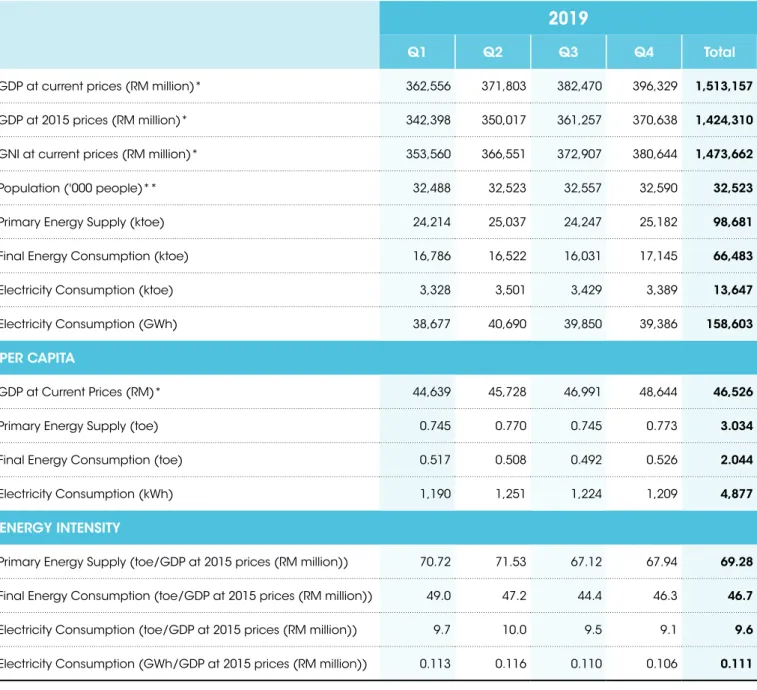757x690 pixels.
Task: Click the 'GNI at current prices (RM million)' row label
Action: pyautogui.click(x=98, y=154)
